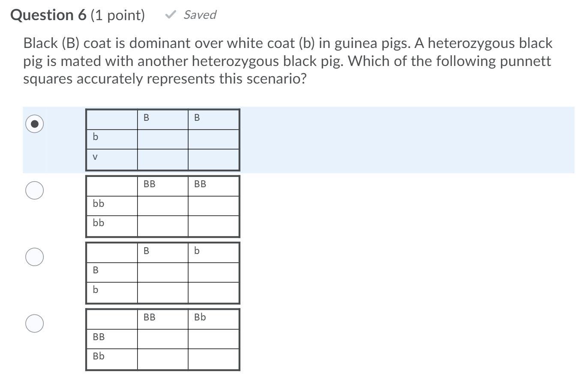Click the blank top-left cell of the last table
This screenshot has width=588, height=377.
click(112, 319)
